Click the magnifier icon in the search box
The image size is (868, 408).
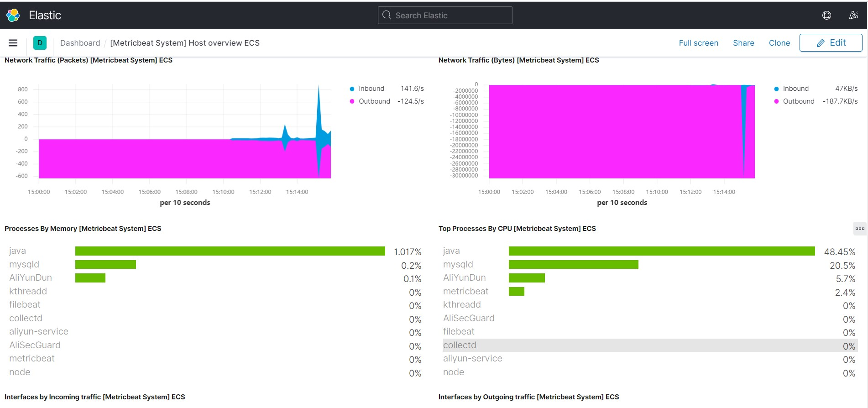tap(387, 15)
